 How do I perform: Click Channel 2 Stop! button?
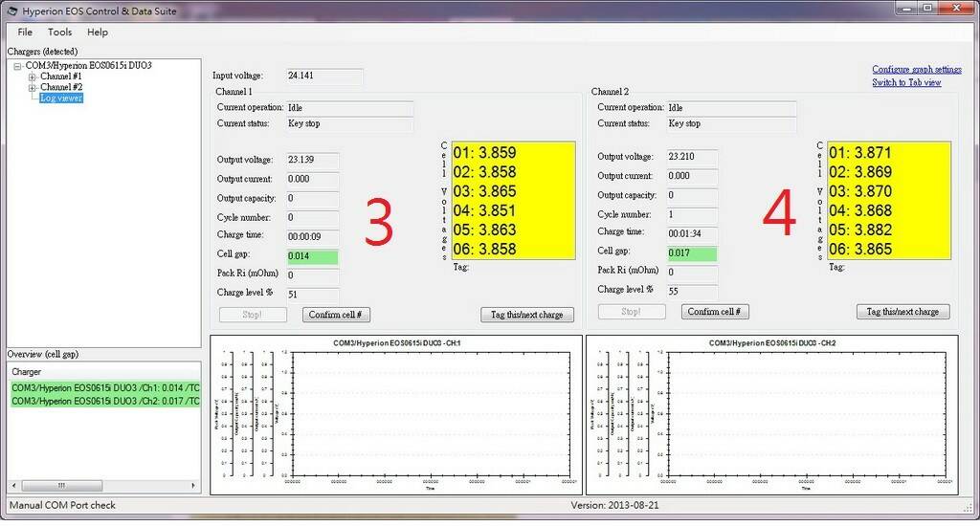click(x=632, y=311)
